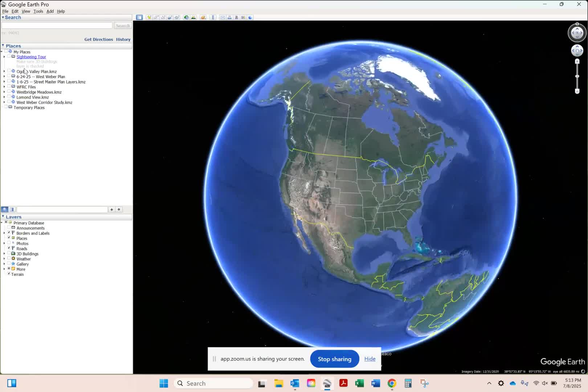The image size is (588, 392).
Task: Open the Edit menu
Action: [15, 11]
